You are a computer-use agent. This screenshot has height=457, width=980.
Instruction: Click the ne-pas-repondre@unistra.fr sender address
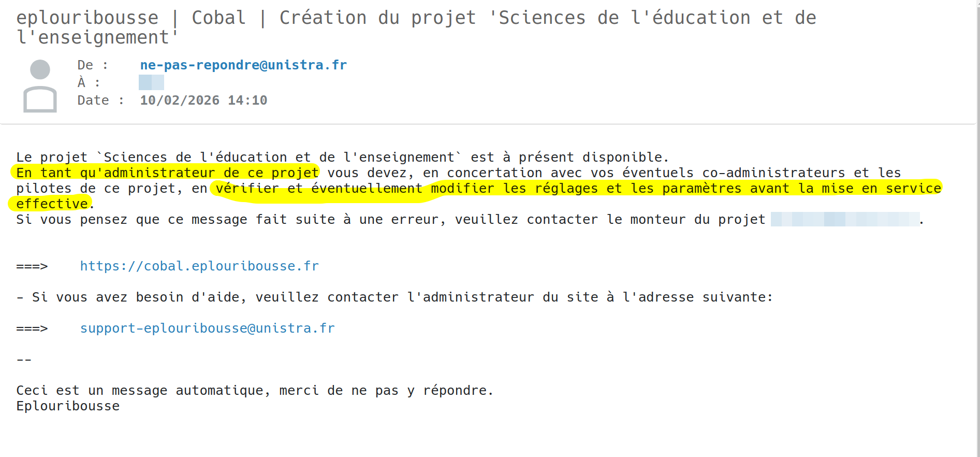(x=243, y=65)
